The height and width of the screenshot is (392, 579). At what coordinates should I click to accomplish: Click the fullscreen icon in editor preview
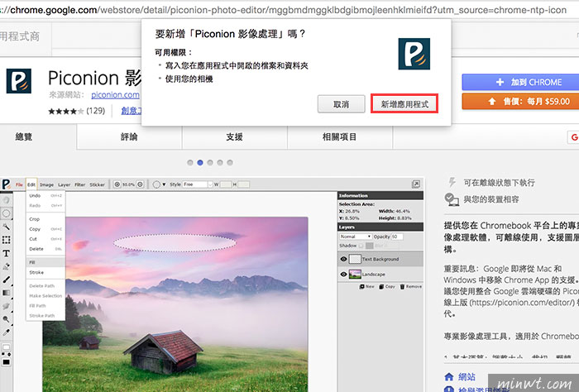pos(416,184)
